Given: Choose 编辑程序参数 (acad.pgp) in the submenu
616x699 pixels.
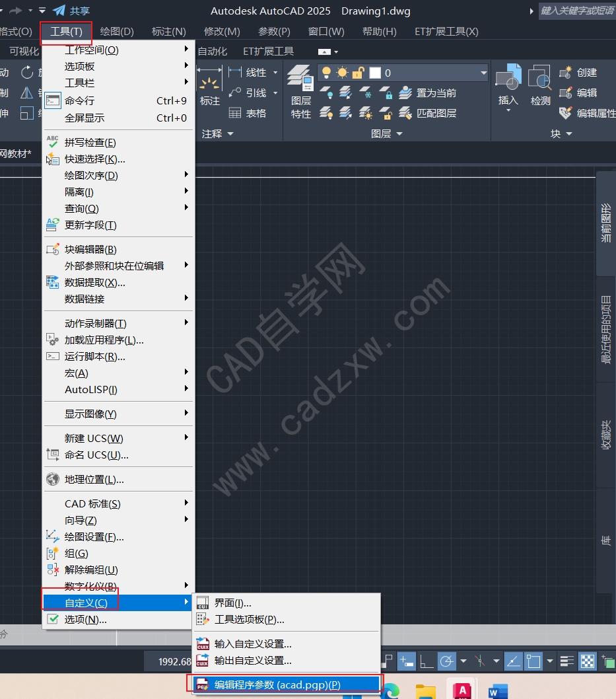Looking at the screenshot, I should pyautogui.click(x=286, y=684).
